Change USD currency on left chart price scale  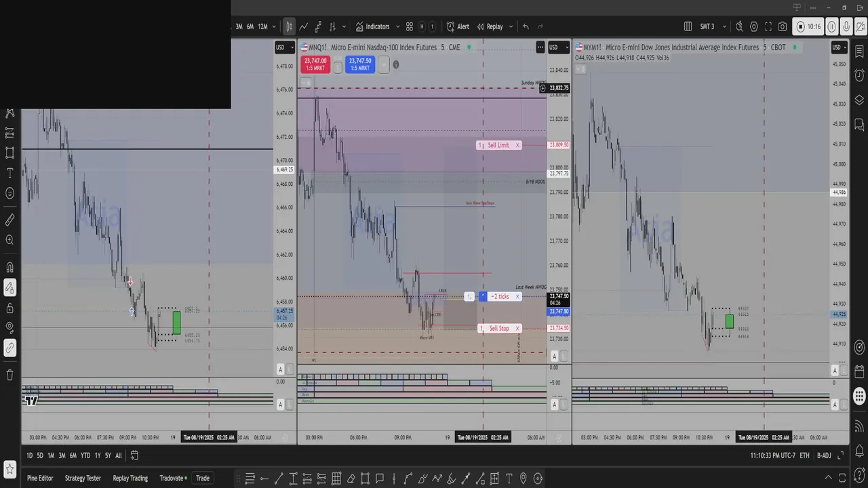coord(283,47)
